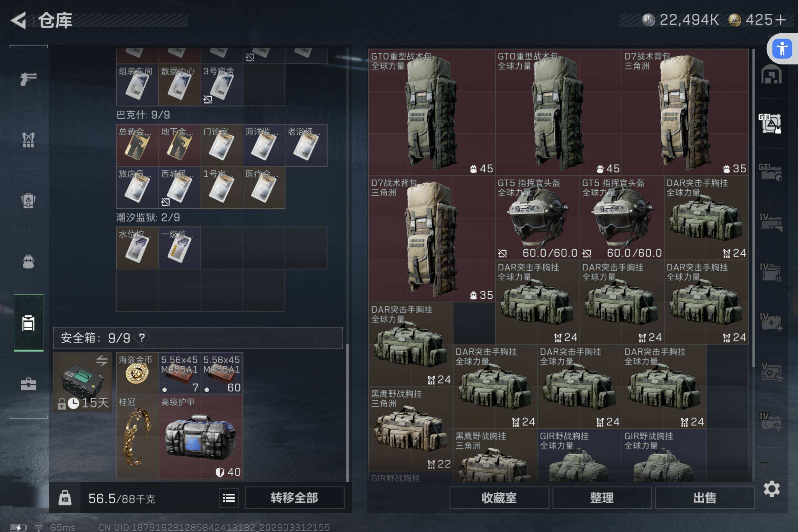Switch to the dome warehouse tab
798x532 pixels.
(x=771, y=75)
